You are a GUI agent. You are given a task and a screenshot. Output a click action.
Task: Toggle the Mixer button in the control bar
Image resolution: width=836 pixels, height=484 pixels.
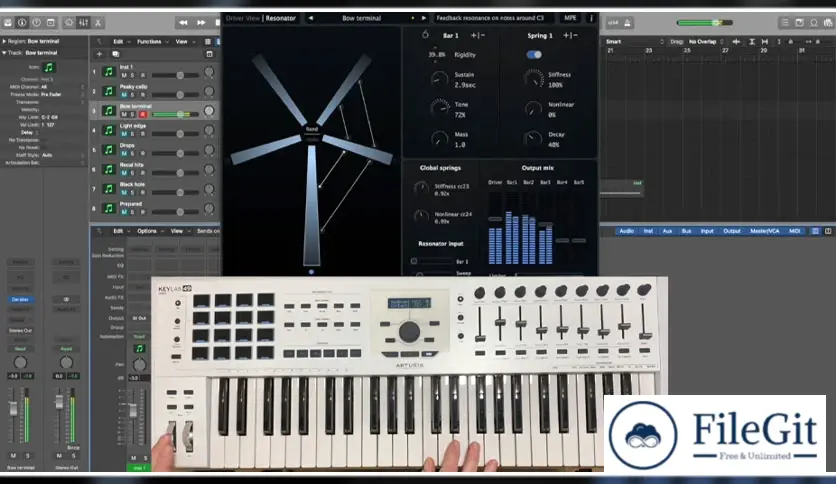tap(84, 22)
